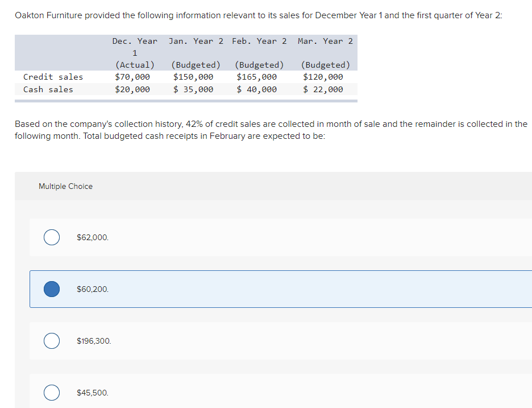Click the $62,000 answer text
This screenshot has width=532, height=408.
pos(93,237)
